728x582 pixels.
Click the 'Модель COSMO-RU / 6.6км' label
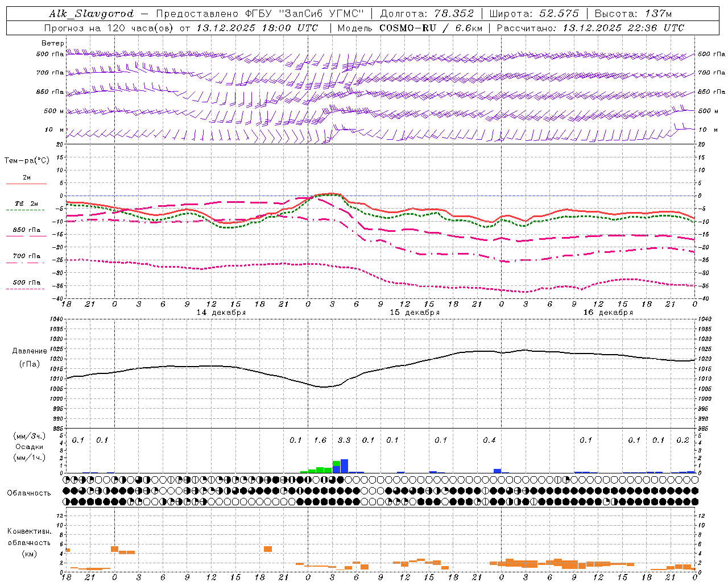[x=410, y=28]
